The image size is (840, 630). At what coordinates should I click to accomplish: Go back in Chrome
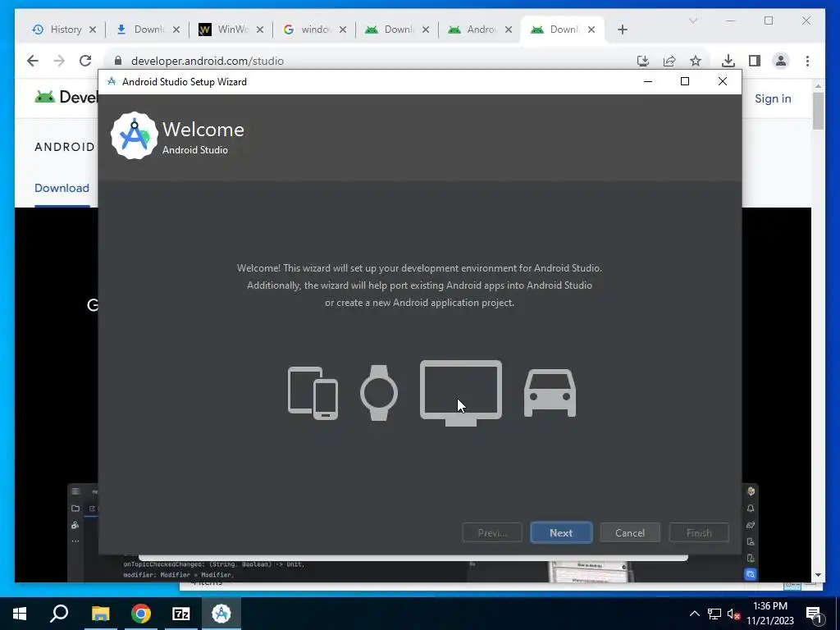tap(33, 61)
